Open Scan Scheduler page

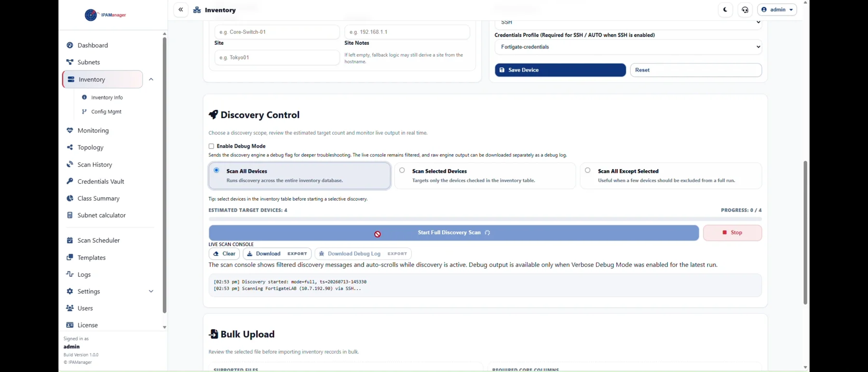click(x=98, y=240)
